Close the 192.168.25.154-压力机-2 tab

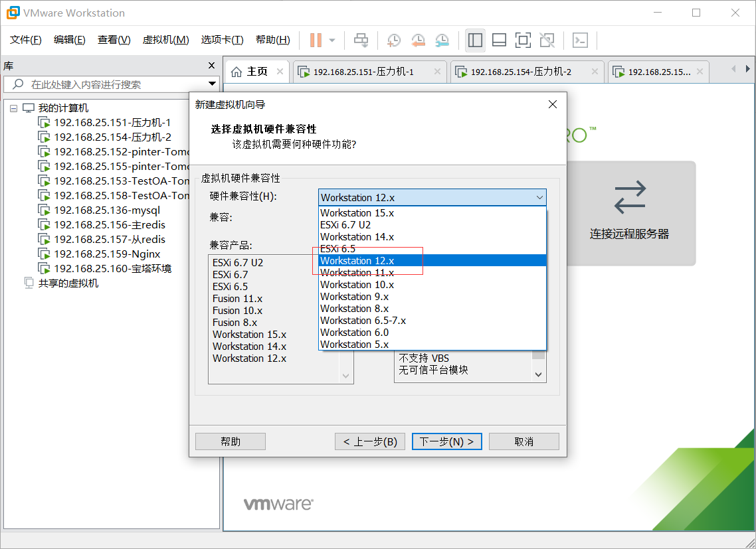point(595,71)
